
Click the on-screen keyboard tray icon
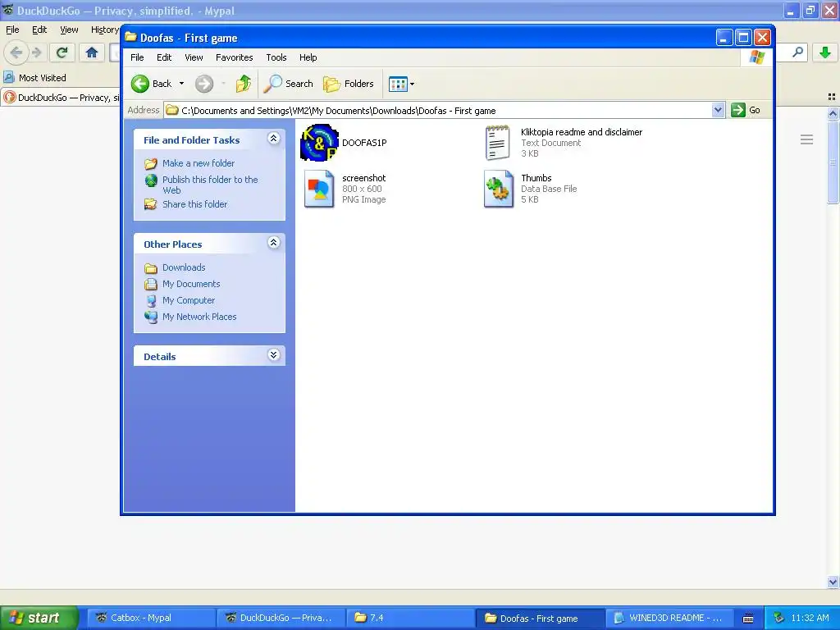click(x=748, y=619)
